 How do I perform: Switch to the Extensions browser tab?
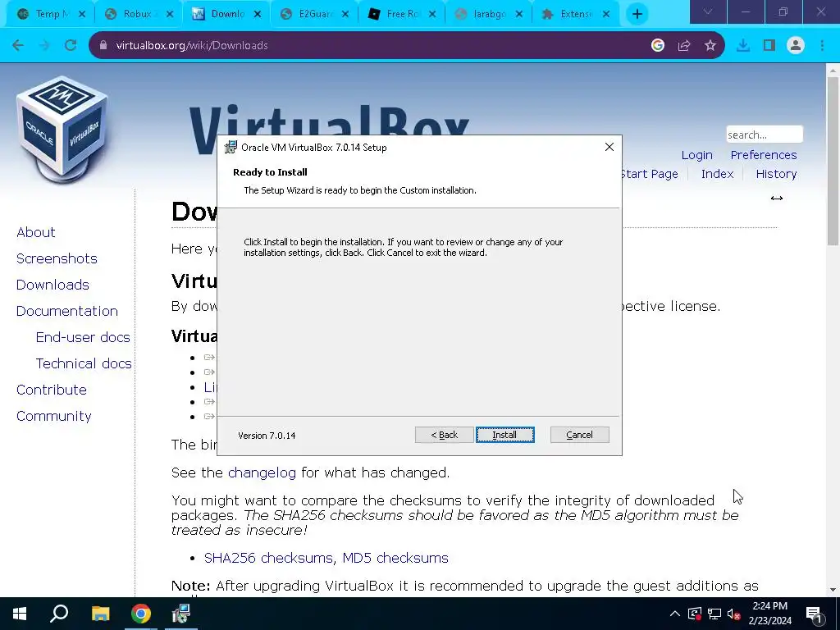coord(573,14)
